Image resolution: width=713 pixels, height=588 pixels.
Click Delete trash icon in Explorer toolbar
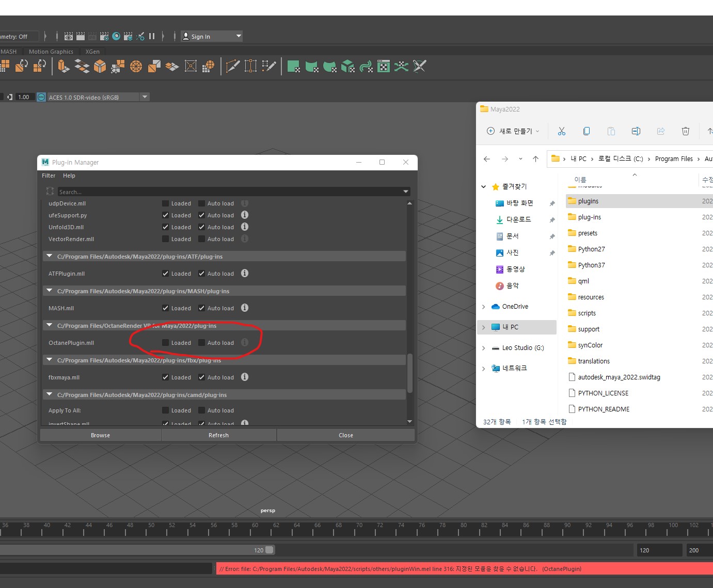click(686, 131)
